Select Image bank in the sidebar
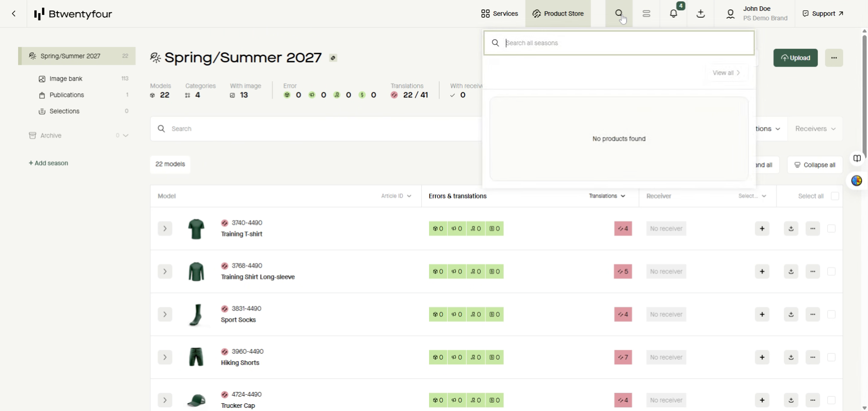The width and height of the screenshot is (868, 411). 66,79
